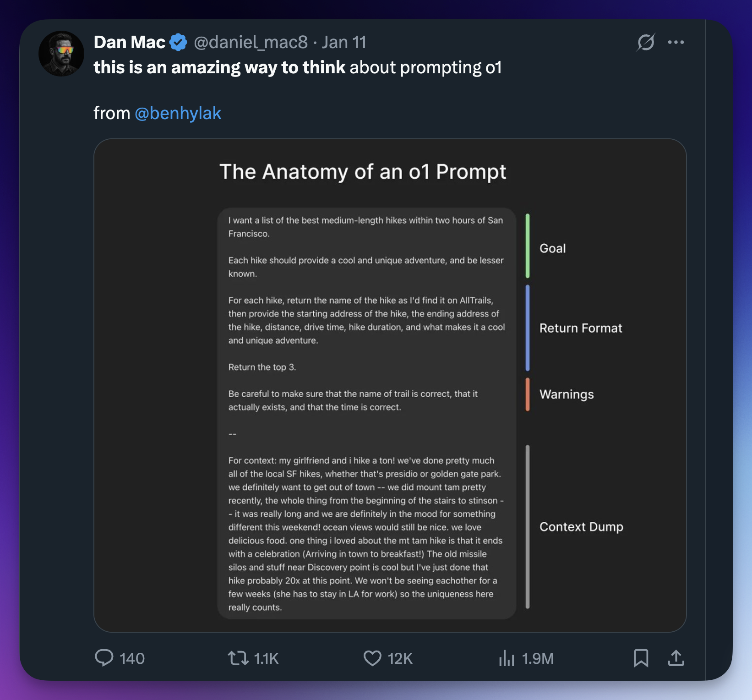The image size is (752, 700).
Task: Click the 1.1K reposts count
Action: [266, 658]
